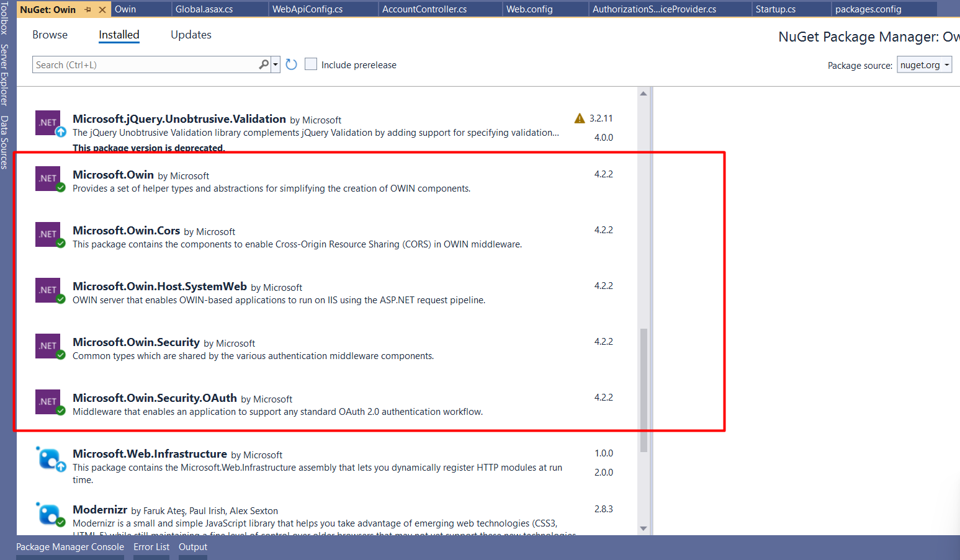Pin the NuGet: Owin tab

click(x=87, y=9)
